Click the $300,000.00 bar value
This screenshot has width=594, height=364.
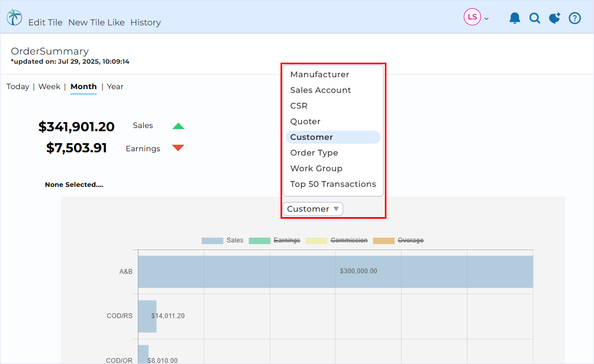pos(358,271)
